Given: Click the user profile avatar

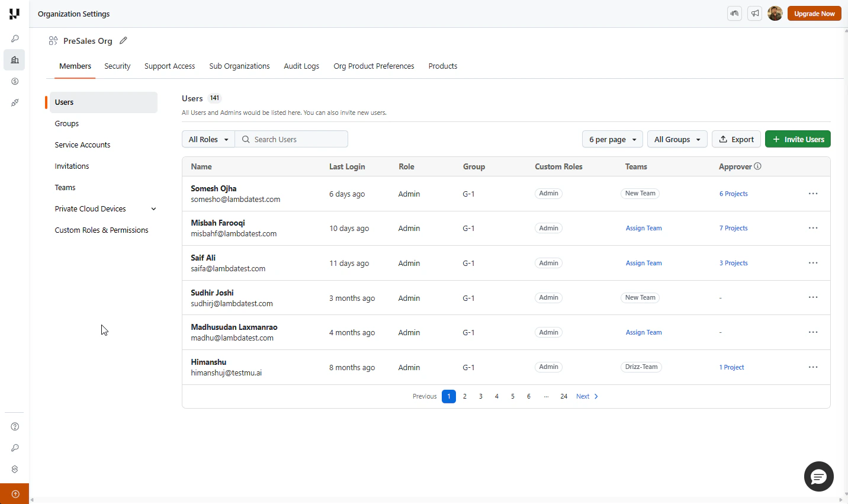Looking at the screenshot, I should [x=775, y=13].
